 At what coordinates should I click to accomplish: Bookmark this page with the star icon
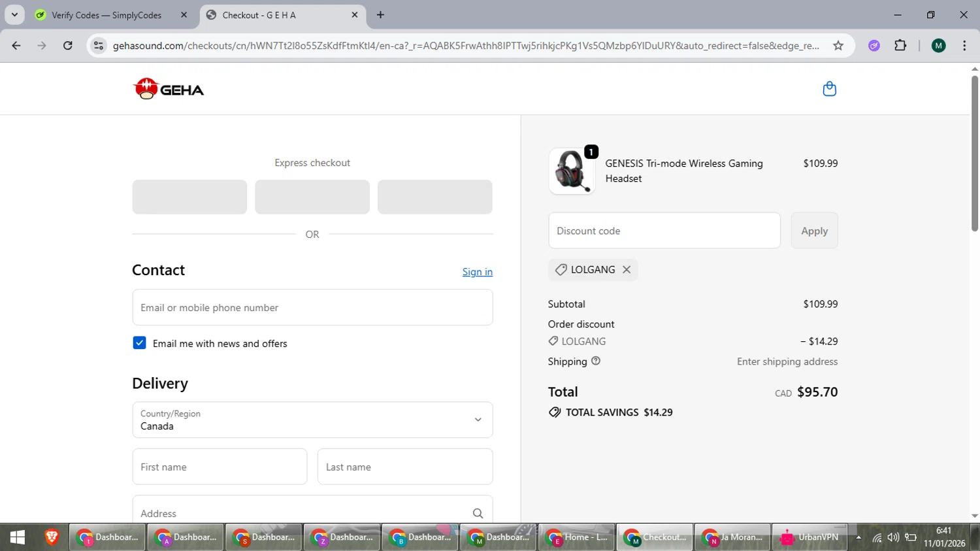(838, 46)
